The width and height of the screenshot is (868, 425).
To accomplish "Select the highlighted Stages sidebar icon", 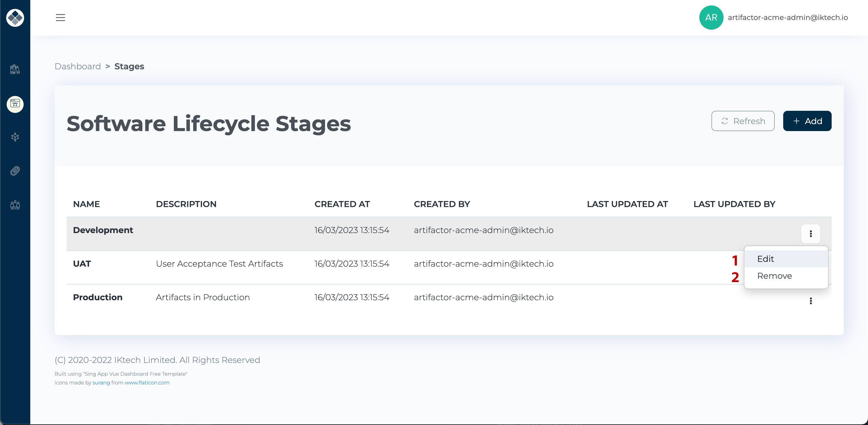I will coord(15,104).
